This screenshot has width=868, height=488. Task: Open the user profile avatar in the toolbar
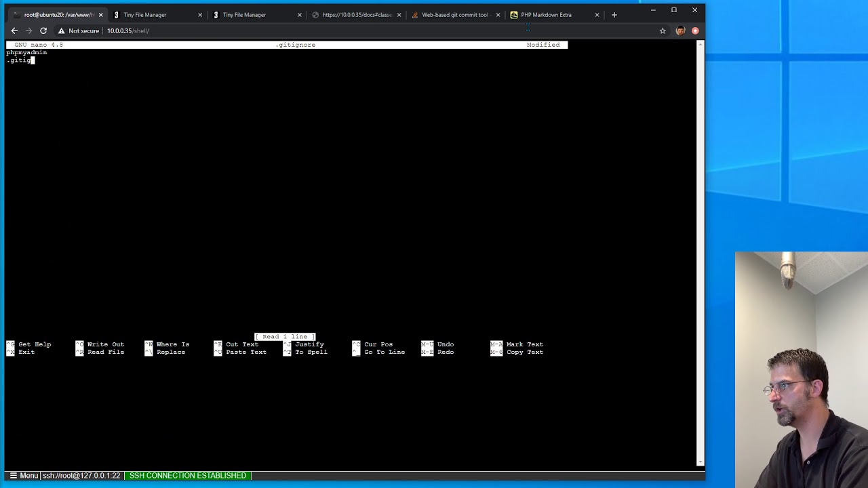680,30
